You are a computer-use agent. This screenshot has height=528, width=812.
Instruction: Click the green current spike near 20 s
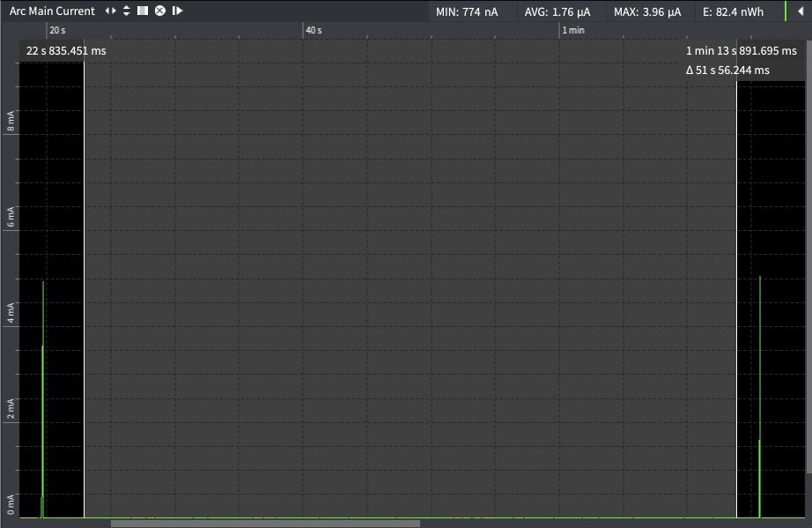click(x=42, y=399)
